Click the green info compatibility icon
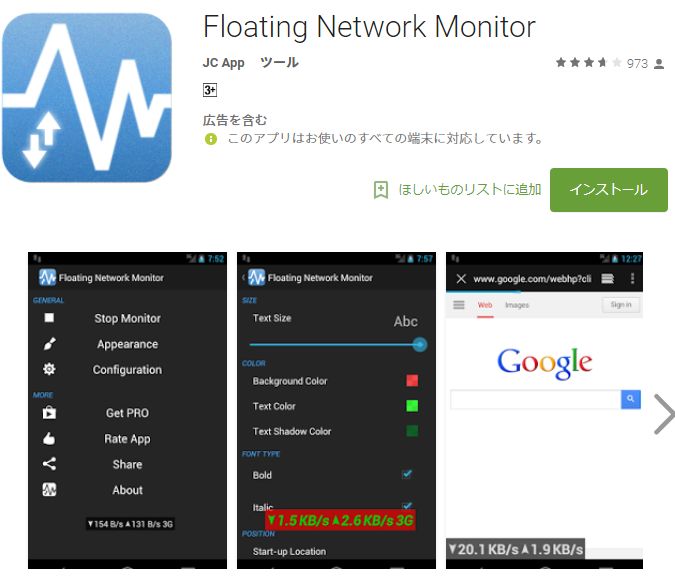The width and height of the screenshot is (675, 583). click(x=211, y=139)
